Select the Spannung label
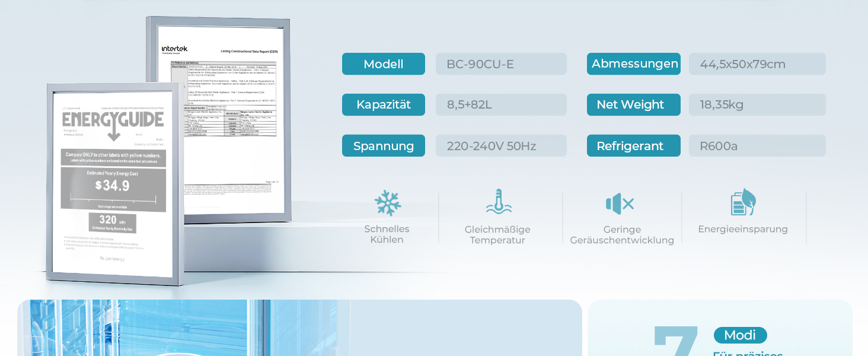This screenshot has width=868, height=356. coord(384,146)
